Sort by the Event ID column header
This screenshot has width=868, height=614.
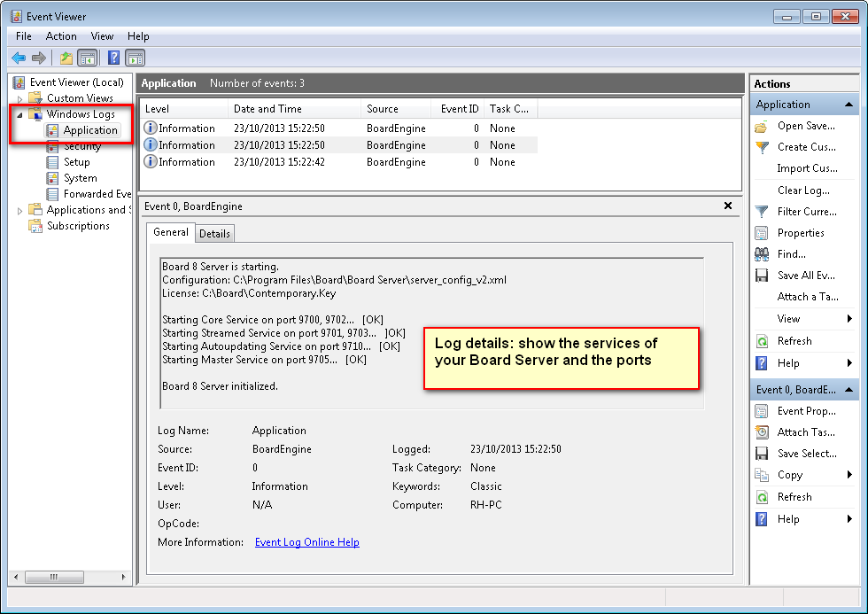click(x=457, y=109)
